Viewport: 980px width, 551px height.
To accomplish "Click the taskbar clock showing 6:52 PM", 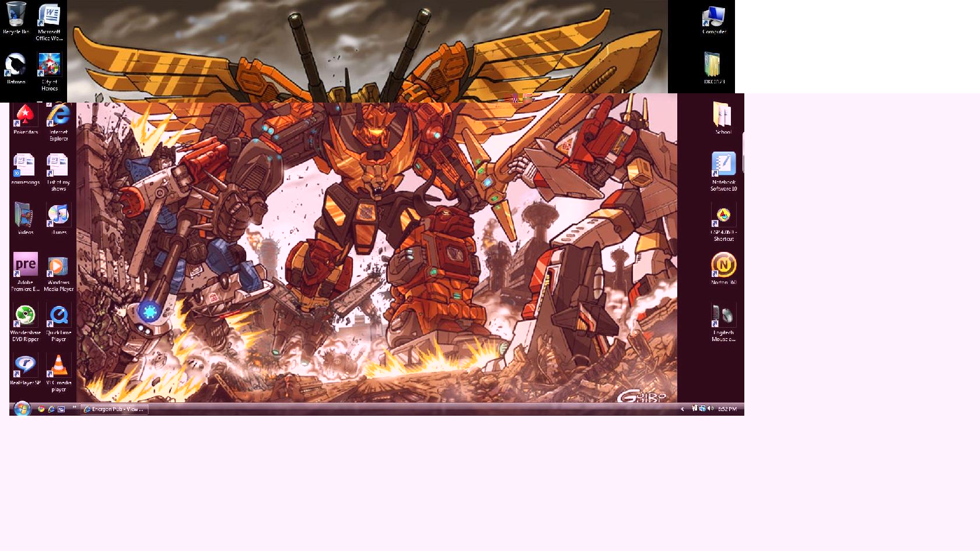I will (x=727, y=409).
